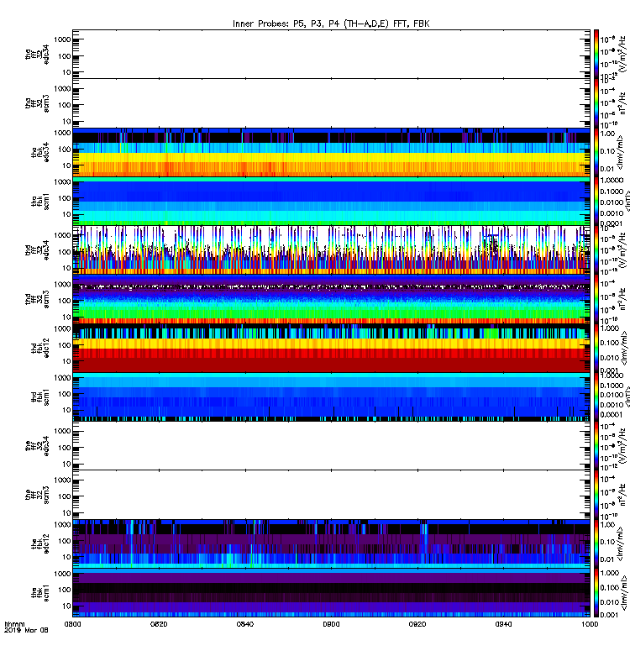Click the 'the fff 32 scm3' panel label
Viewport: 630px width, 672px height.
pyautogui.click(x=37, y=495)
